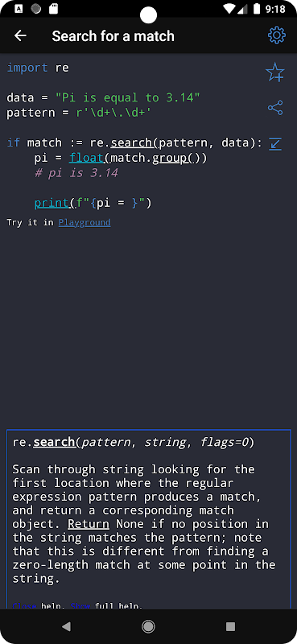Screen dimensions: 297x644
Task: Tap the Search for a match title
Action: pos(113,36)
